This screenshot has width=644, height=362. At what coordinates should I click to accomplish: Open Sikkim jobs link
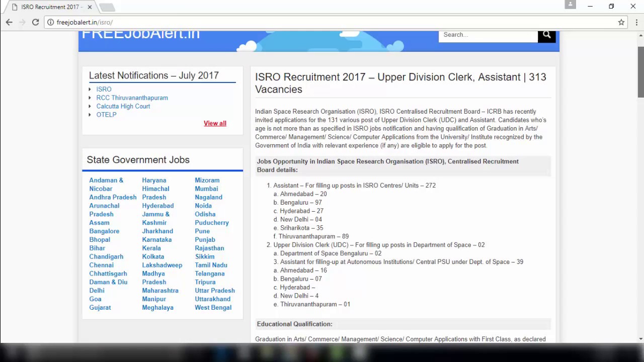[x=205, y=256]
